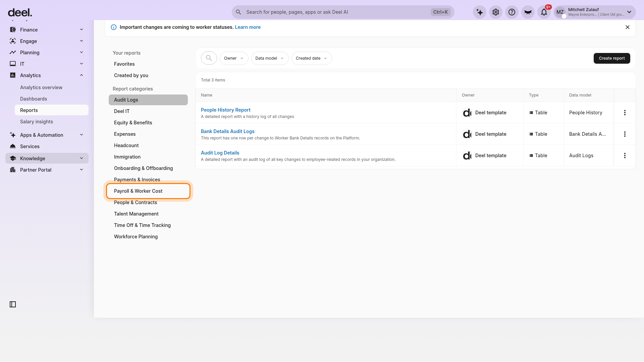Open kebab menu for People History Report
Screen dimensions: 644x362
pyautogui.click(x=625, y=113)
